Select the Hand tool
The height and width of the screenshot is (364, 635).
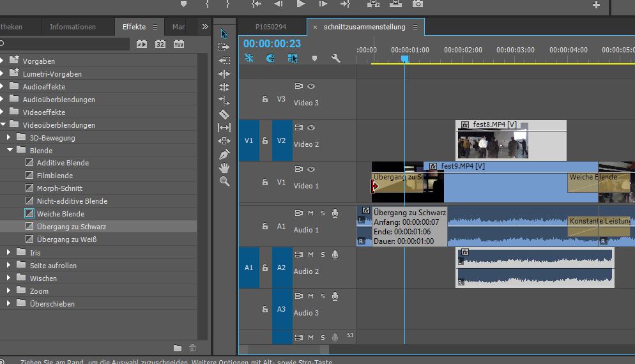point(224,167)
